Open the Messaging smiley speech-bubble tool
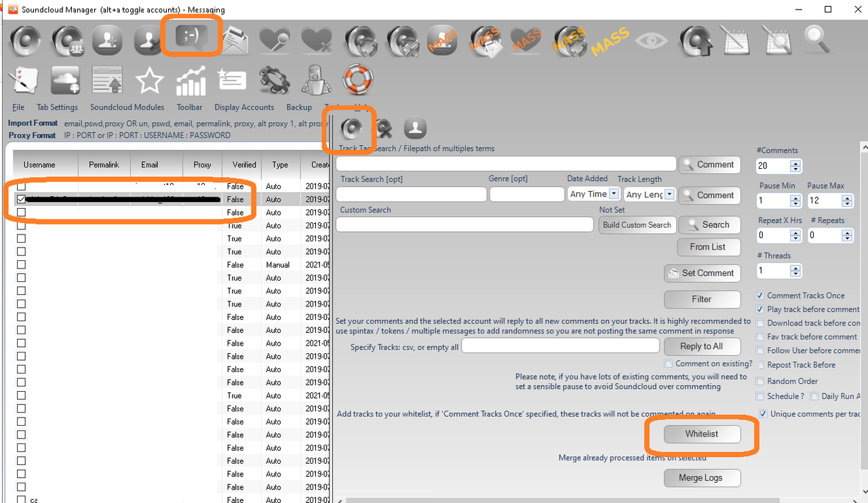Viewport: 868px width, 503px height. tap(191, 37)
